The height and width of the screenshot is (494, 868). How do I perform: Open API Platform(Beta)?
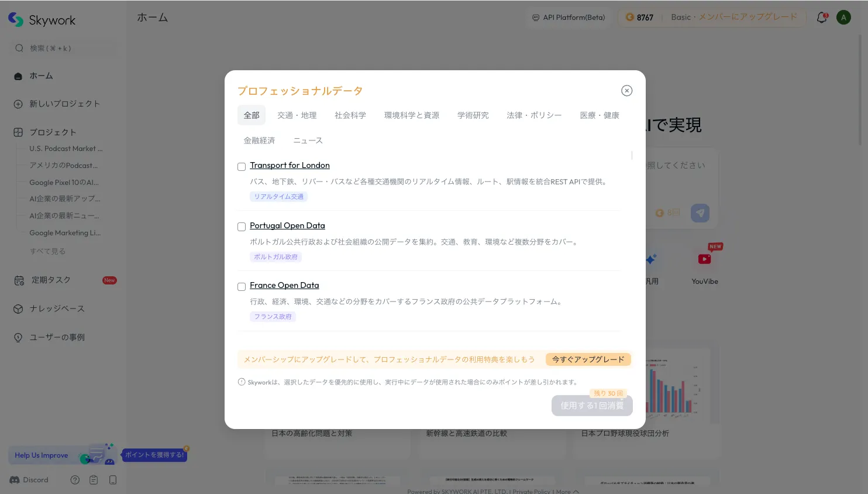coord(569,18)
